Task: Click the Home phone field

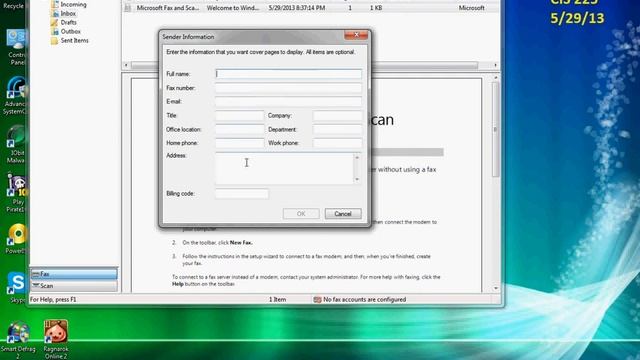Action: [x=240, y=143]
